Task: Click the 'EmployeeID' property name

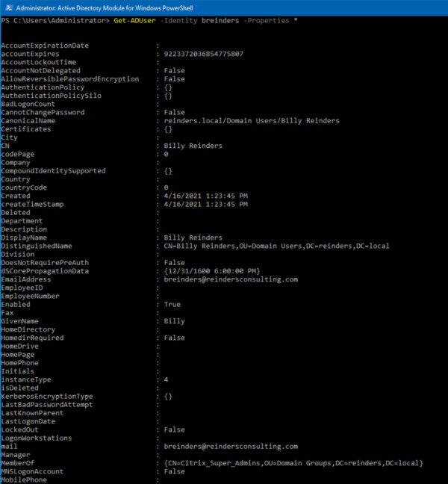Action: 22,288
